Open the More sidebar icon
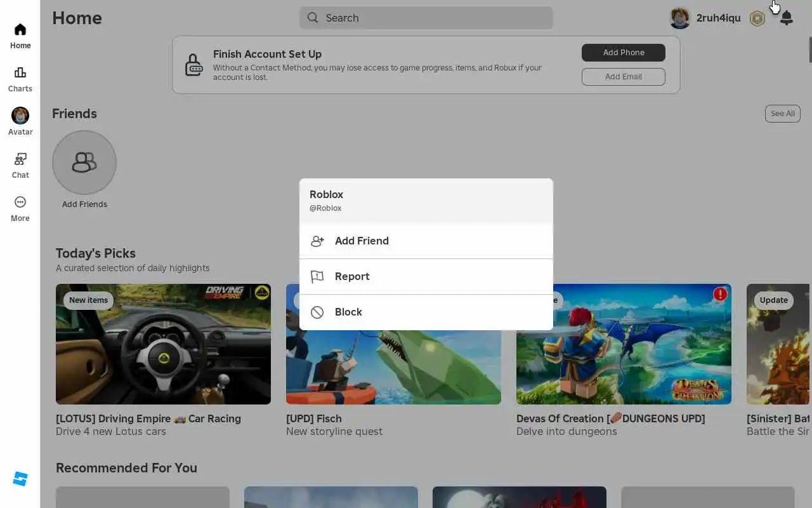The image size is (812, 508). click(x=20, y=202)
